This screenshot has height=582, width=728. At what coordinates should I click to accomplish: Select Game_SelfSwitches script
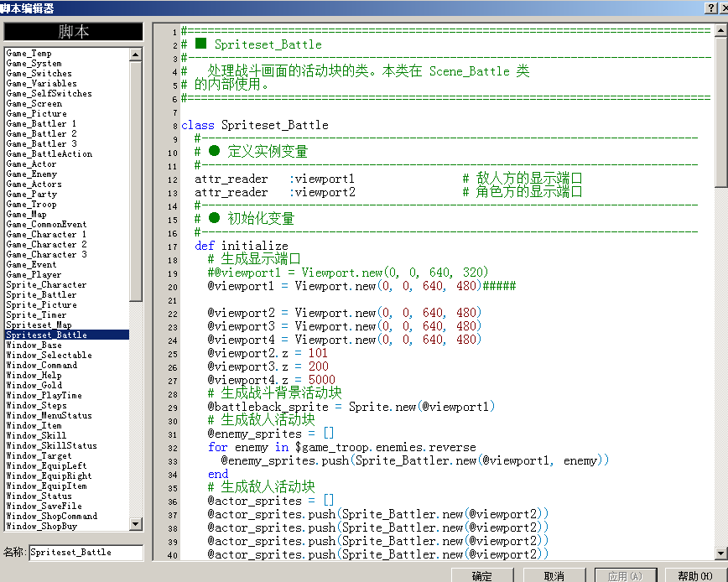coord(67,94)
